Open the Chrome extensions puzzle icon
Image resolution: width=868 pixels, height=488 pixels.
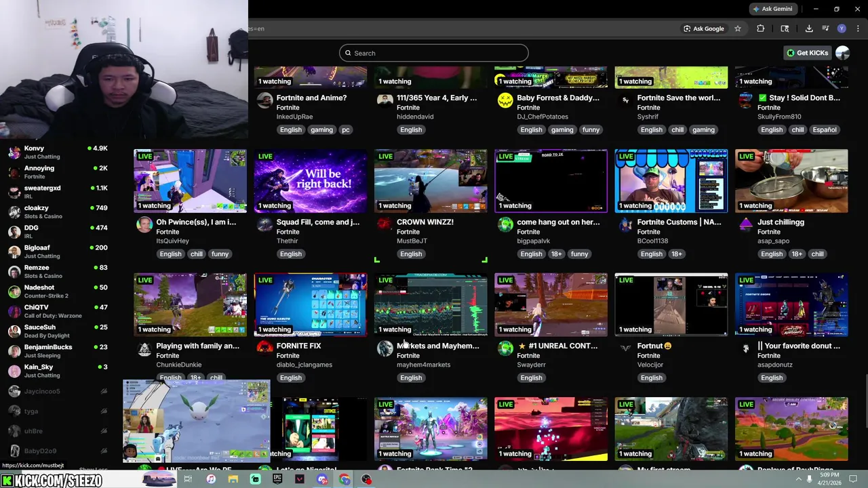pos(760,28)
